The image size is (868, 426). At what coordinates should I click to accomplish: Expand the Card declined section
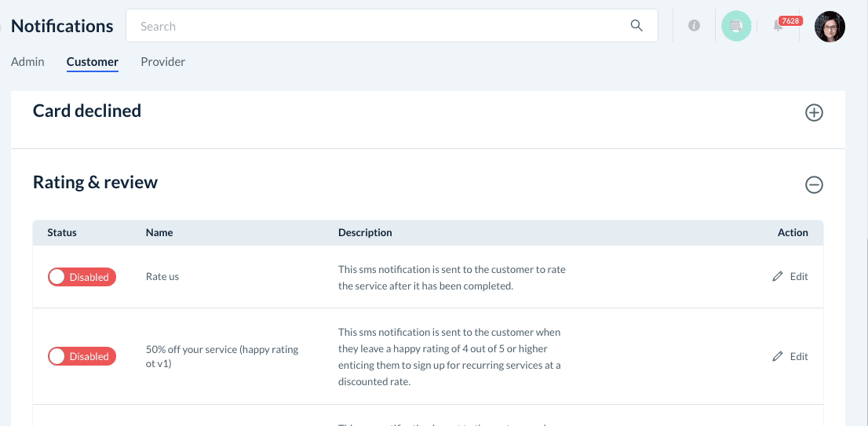tap(814, 113)
